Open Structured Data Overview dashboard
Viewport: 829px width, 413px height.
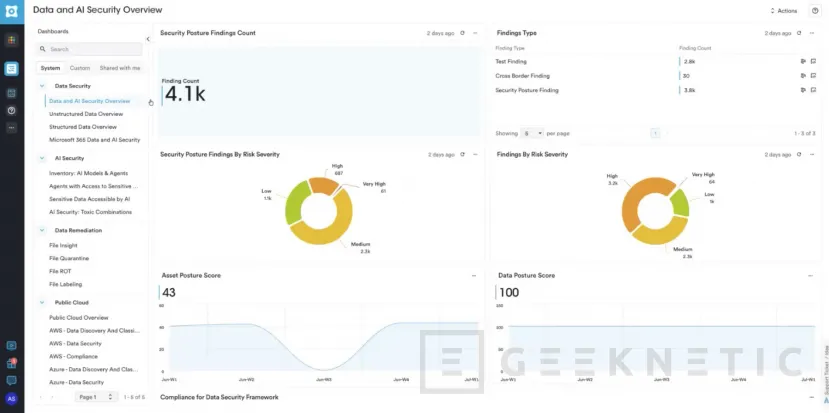[x=83, y=127]
